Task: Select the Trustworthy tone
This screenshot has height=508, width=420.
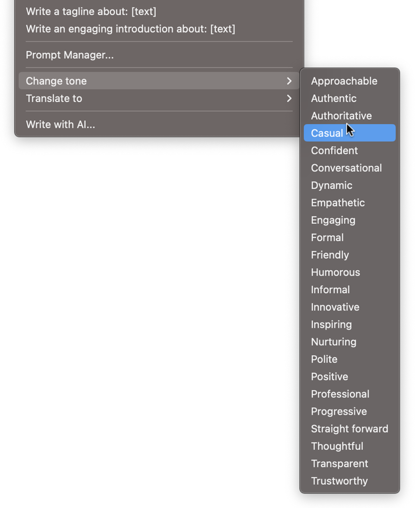Action: coord(349,481)
